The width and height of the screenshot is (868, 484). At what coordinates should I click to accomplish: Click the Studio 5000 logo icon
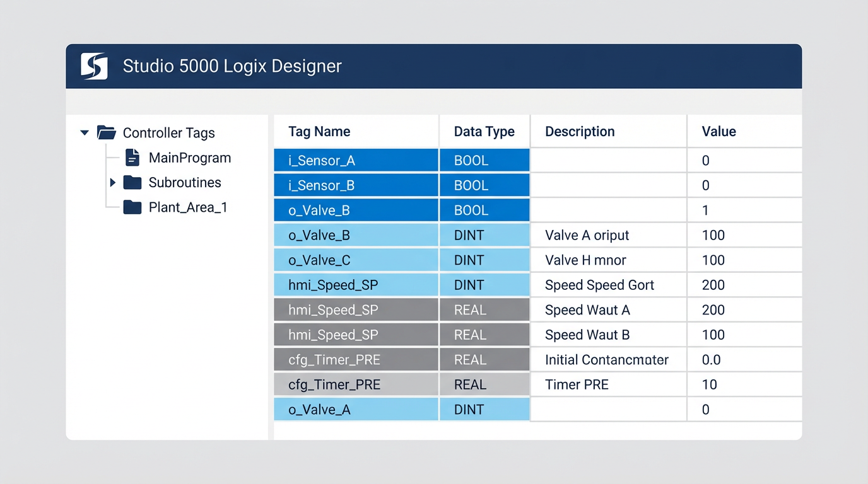(94, 66)
